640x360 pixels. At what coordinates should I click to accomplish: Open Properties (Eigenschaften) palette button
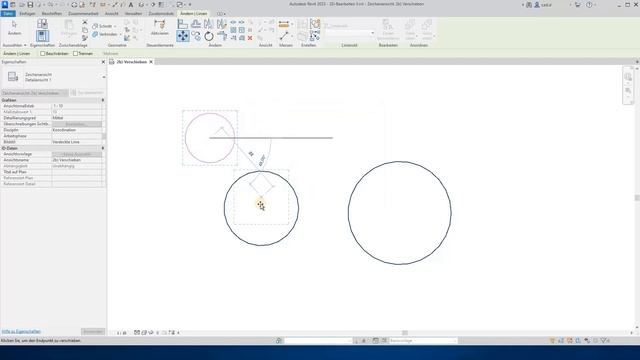coord(42,36)
